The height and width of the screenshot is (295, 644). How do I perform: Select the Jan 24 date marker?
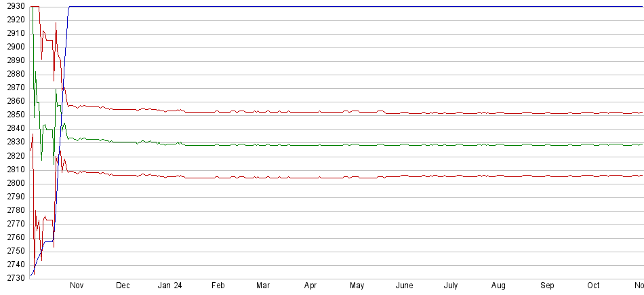tap(169, 286)
